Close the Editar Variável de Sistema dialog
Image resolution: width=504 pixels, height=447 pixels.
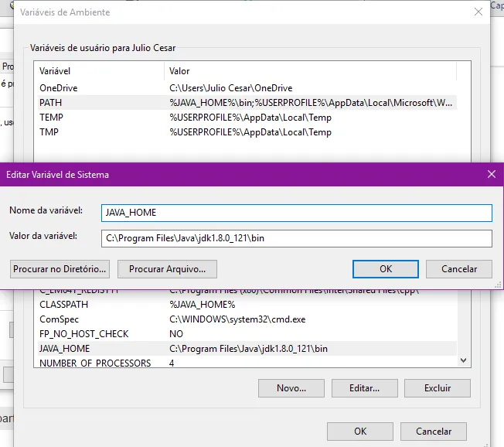click(491, 175)
